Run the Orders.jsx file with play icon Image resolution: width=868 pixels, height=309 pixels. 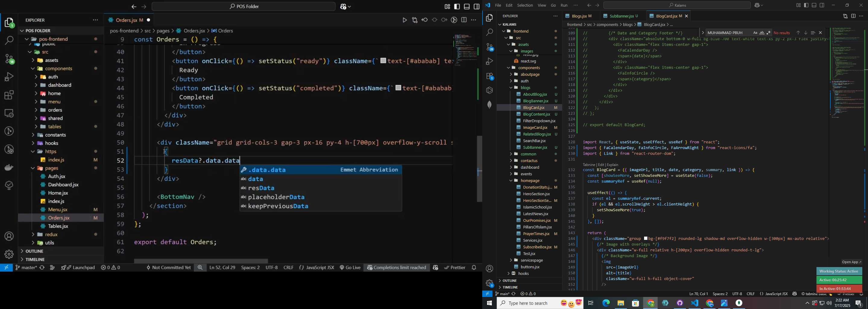pyautogui.click(x=405, y=20)
